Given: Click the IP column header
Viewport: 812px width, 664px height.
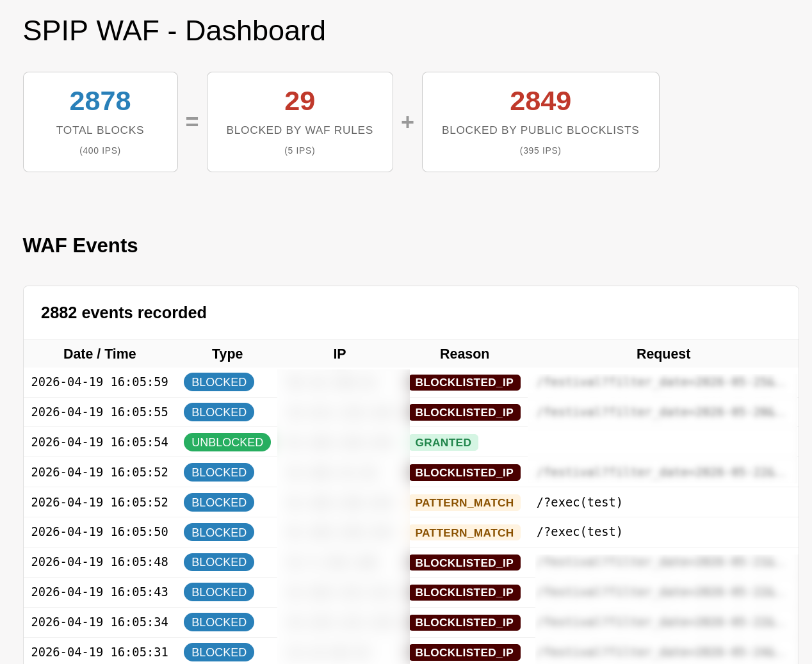Looking at the screenshot, I should coord(339,354).
